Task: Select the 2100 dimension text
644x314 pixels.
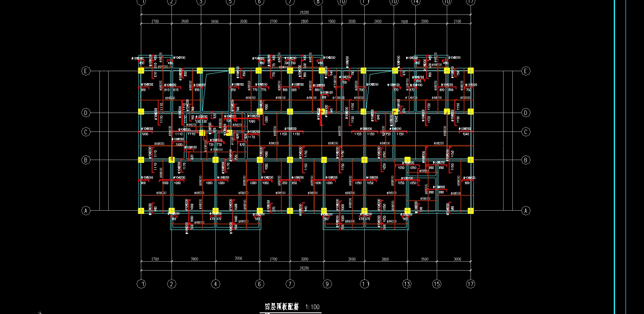Action: 458,21
